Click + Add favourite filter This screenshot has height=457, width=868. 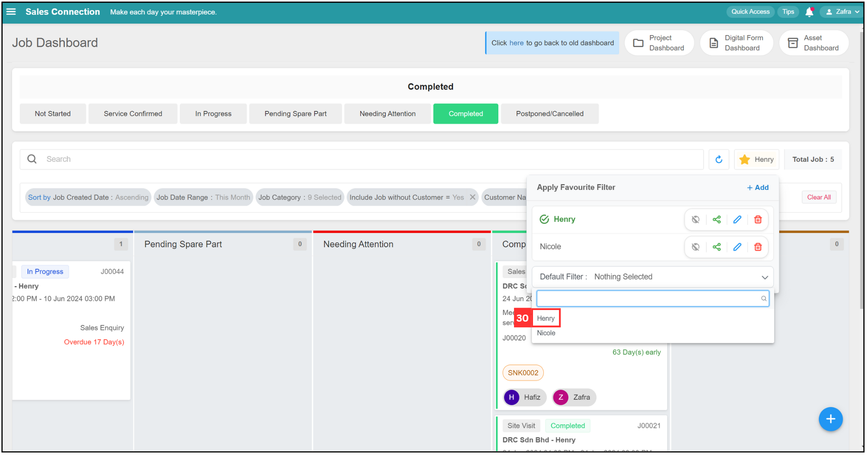pyautogui.click(x=758, y=187)
